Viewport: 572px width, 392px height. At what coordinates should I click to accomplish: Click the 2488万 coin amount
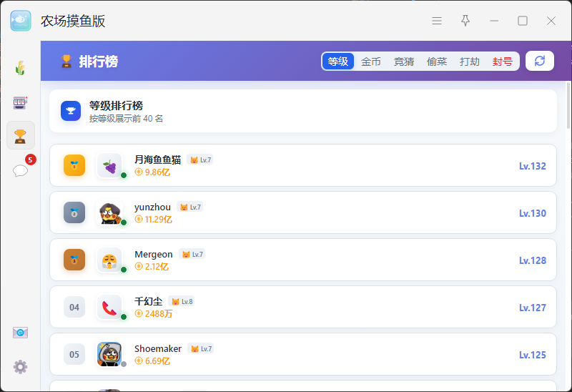[x=154, y=313]
